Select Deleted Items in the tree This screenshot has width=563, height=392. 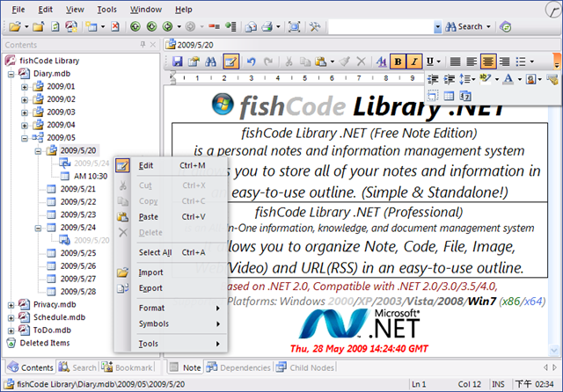tap(45, 344)
